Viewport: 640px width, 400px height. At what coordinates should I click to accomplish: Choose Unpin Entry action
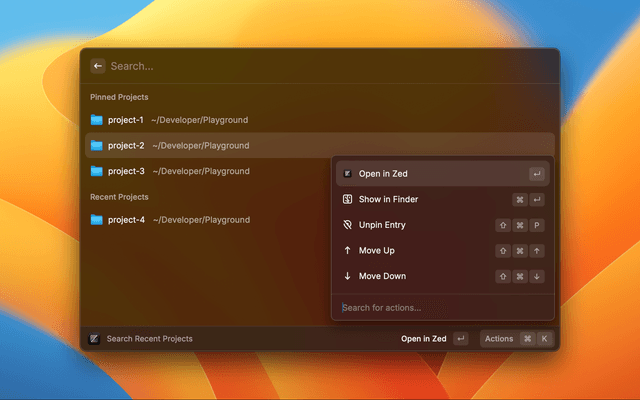coord(443,225)
